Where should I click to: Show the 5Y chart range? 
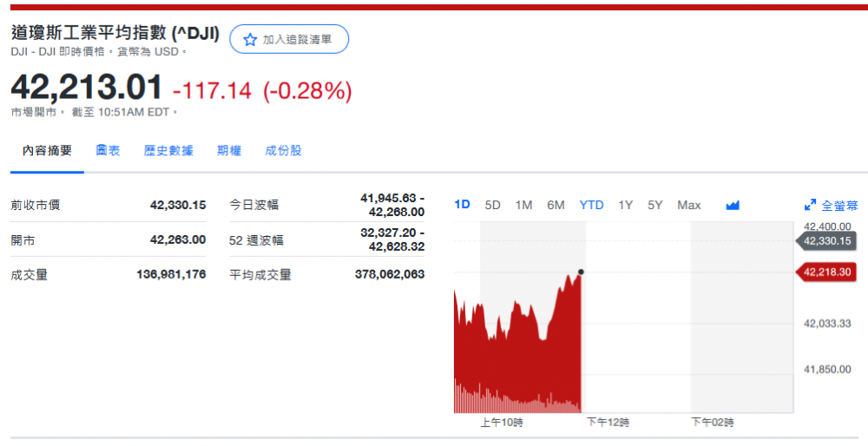click(x=654, y=206)
